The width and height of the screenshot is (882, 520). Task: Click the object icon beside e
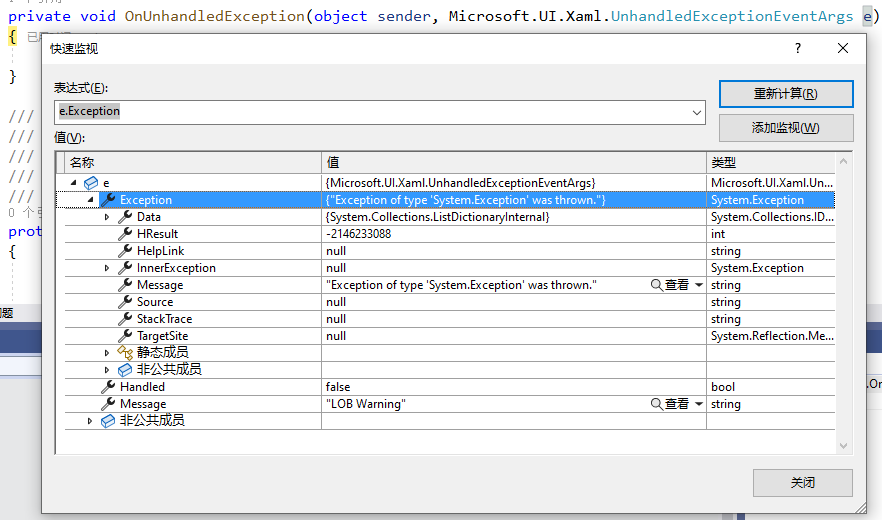pos(91,183)
